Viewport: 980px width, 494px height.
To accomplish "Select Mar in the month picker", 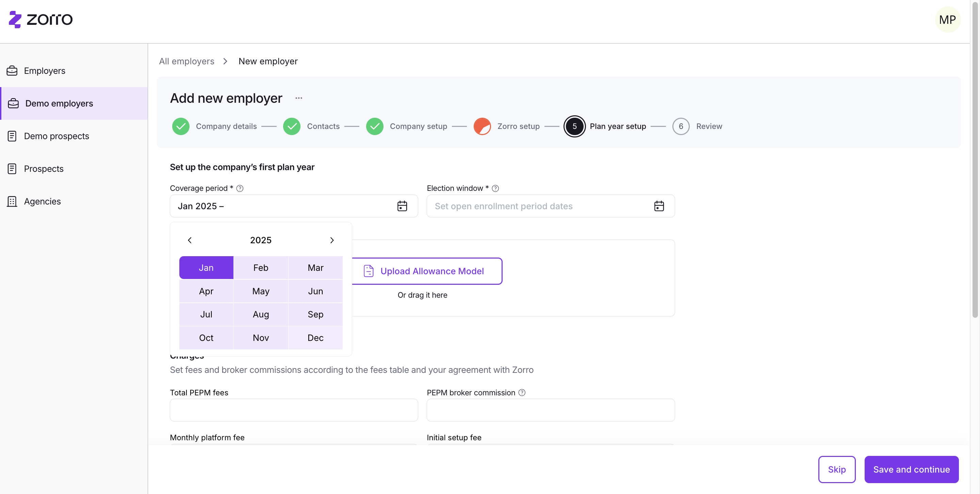I will tap(316, 268).
